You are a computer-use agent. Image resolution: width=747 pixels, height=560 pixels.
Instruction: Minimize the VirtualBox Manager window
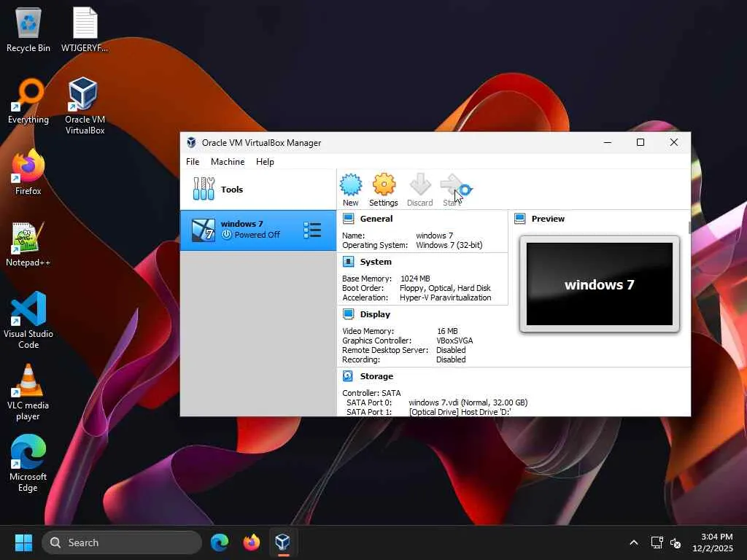tap(608, 142)
